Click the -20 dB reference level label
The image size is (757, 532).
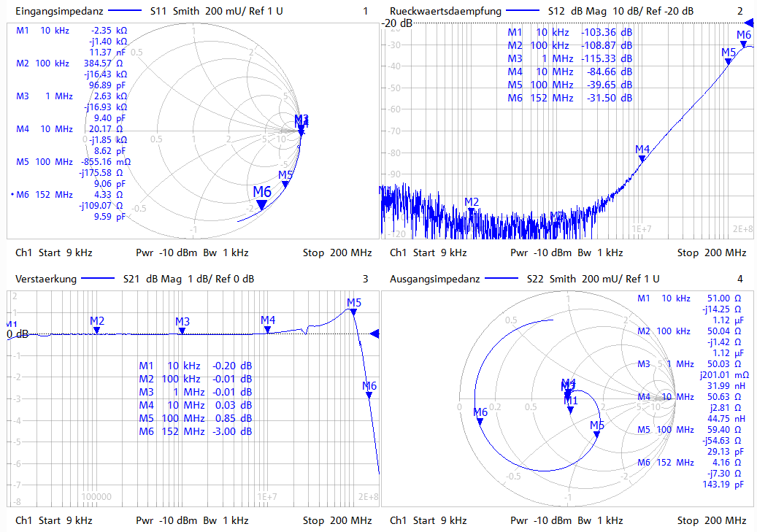397,23
